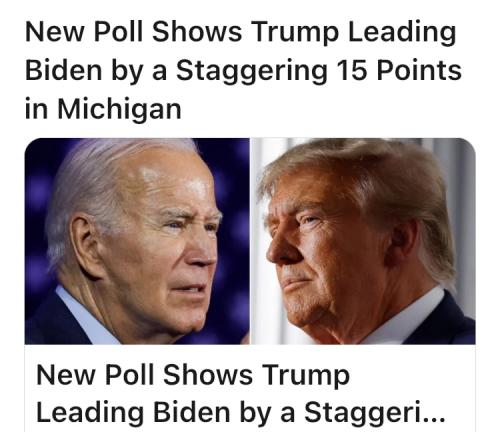
Task: Click the truncated "Staggeri..." text in card title
Action: [375, 413]
